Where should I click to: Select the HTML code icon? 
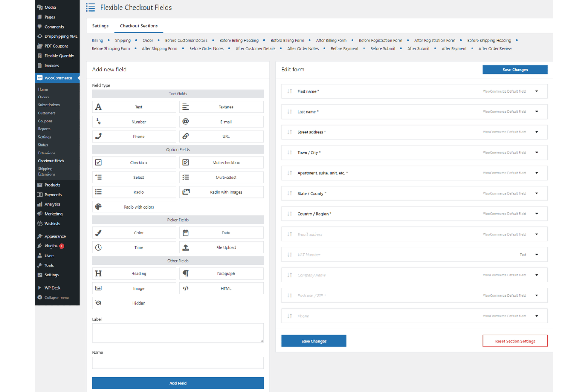pyautogui.click(x=186, y=288)
